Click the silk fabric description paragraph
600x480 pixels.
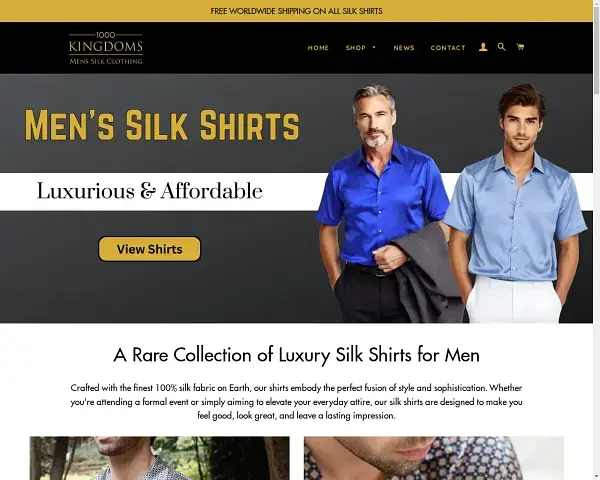[x=296, y=402]
